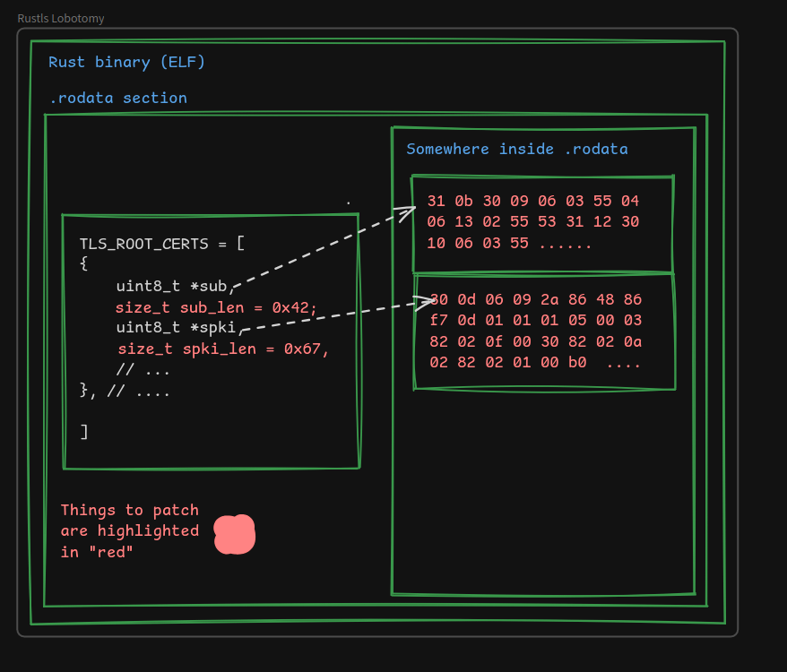787x672 pixels.
Task: Select the hex text starting "31 0b 30"
Action: (x=532, y=221)
